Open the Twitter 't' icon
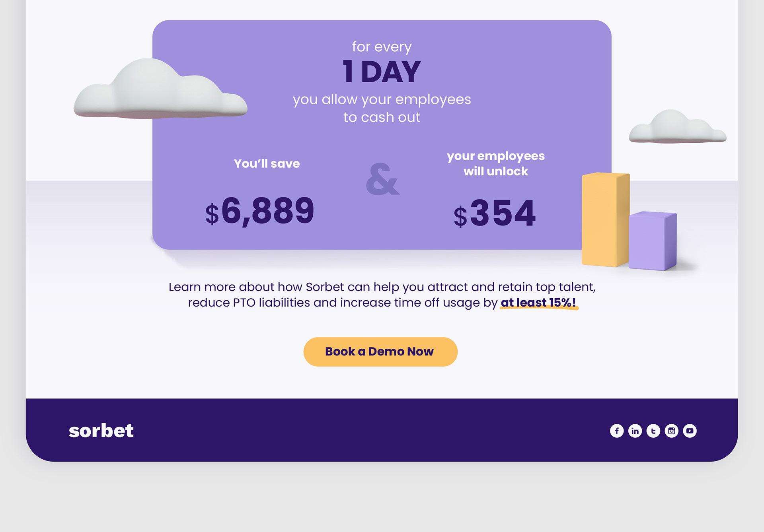 tap(653, 431)
